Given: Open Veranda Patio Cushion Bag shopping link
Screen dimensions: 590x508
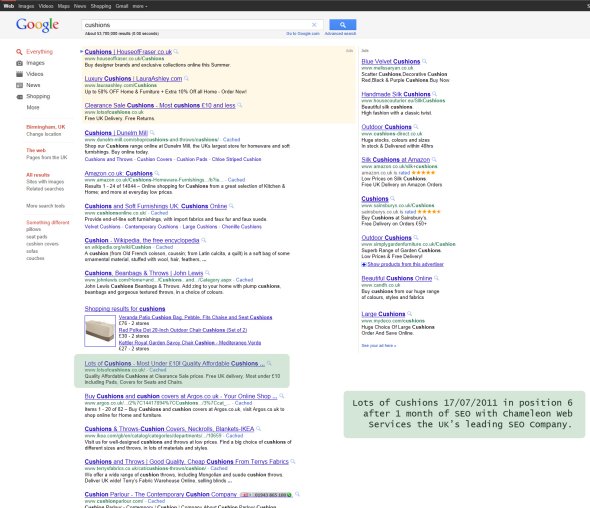Looking at the screenshot, I should (x=195, y=317).
